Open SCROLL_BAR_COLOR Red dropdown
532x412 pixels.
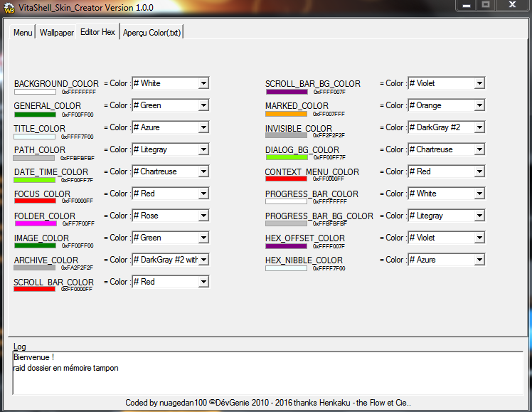pyautogui.click(x=203, y=282)
